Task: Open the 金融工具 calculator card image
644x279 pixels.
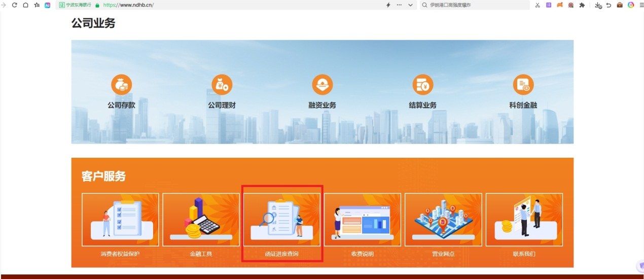Action: (x=201, y=220)
